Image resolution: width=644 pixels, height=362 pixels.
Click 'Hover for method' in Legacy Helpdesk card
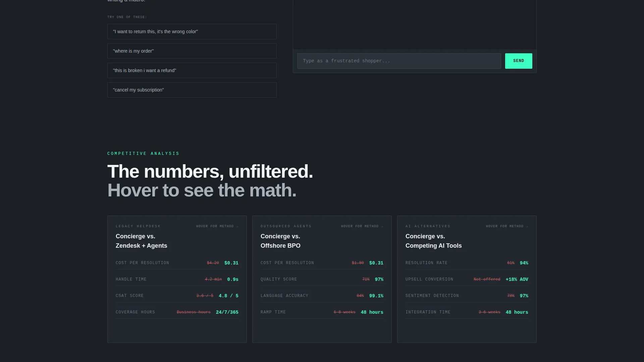pos(217,226)
